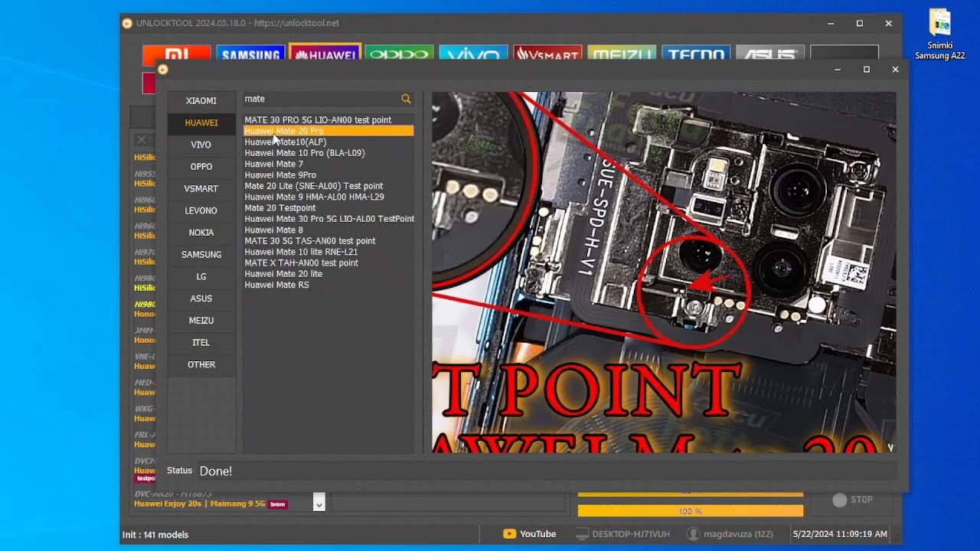Click the Mate 20 test point image
This screenshot has height=551, width=980.
[x=664, y=272]
